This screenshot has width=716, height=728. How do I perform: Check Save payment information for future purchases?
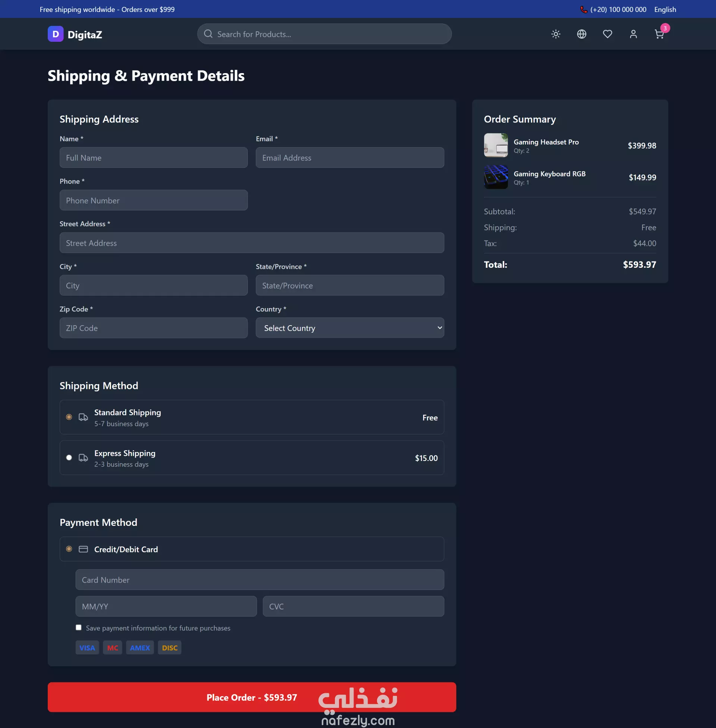click(x=79, y=627)
